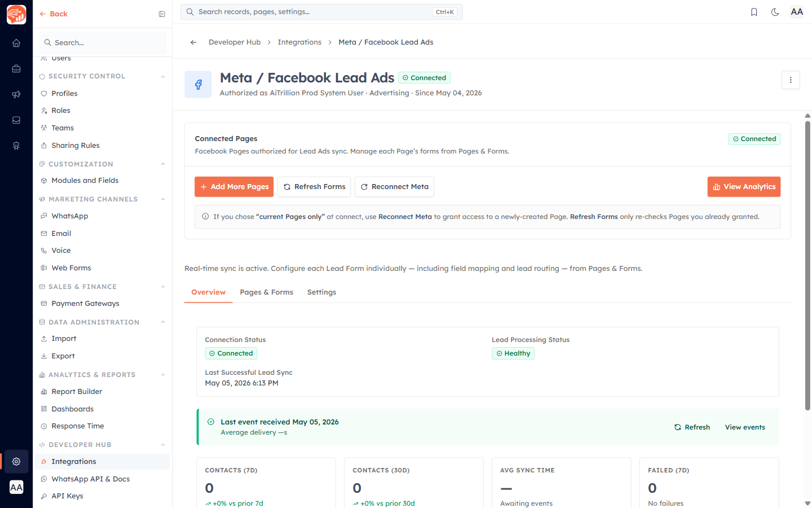The width and height of the screenshot is (812, 508).
Task: Click Refresh in last event banner
Action: (x=692, y=427)
